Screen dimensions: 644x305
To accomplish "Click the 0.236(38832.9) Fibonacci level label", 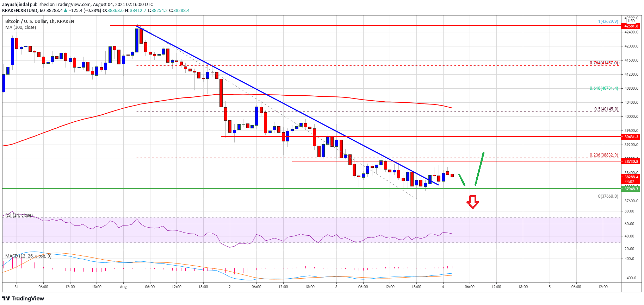I will (604, 155).
